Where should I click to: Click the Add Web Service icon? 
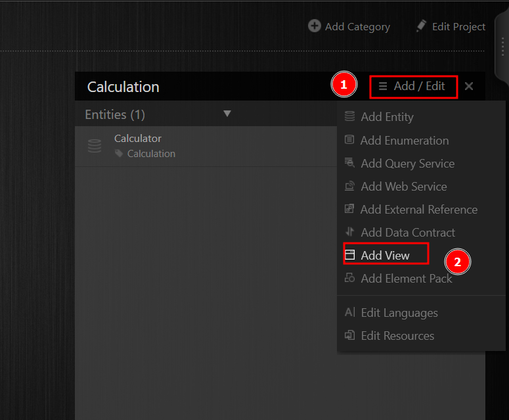coord(349,186)
